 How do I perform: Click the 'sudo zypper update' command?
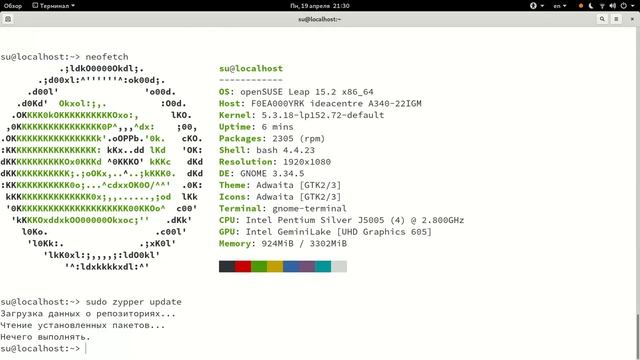click(x=133, y=302)
